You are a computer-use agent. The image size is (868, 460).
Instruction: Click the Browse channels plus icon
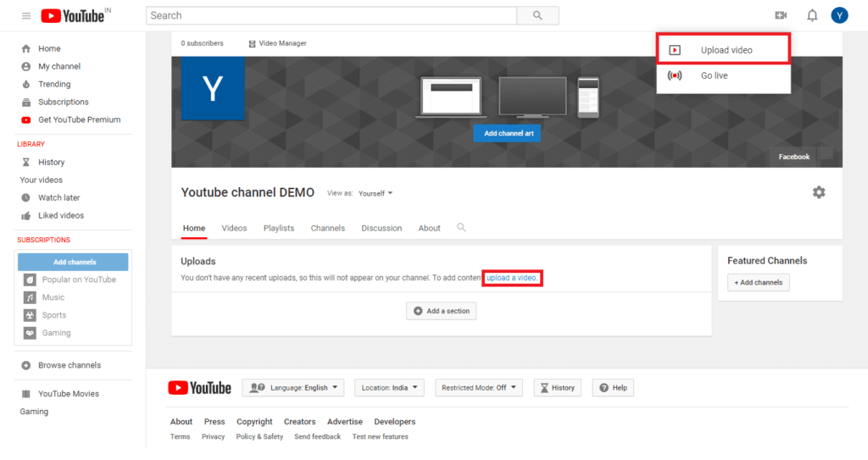(x=26, y=365)
